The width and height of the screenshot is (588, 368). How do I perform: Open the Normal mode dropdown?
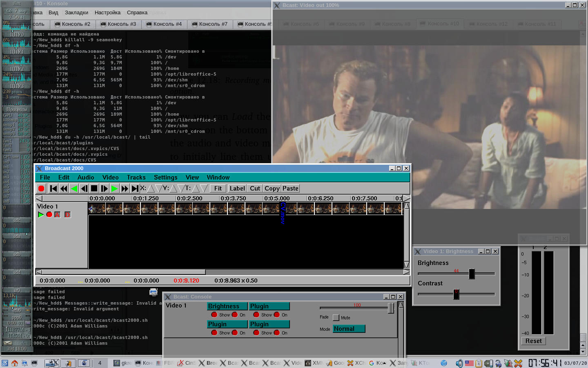tap(349, 329)
